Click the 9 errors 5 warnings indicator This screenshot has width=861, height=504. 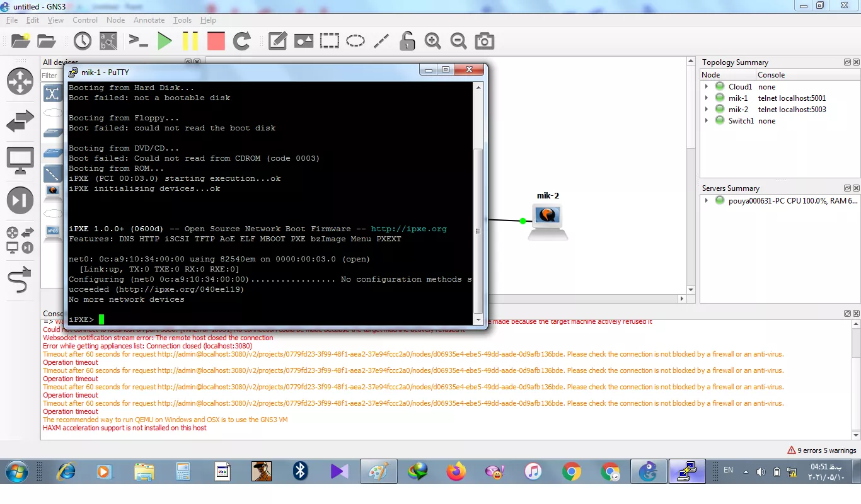(822, 450)
